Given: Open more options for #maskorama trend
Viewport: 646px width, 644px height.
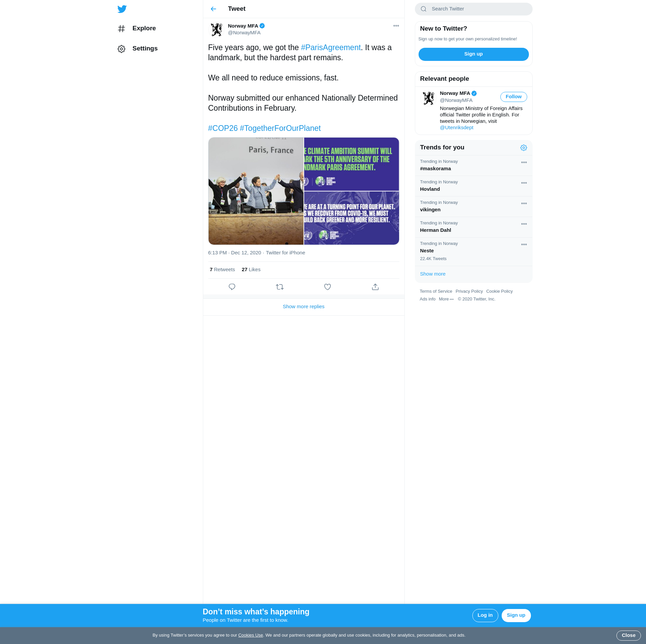Looking at the screenshot, I should (524, 163).
